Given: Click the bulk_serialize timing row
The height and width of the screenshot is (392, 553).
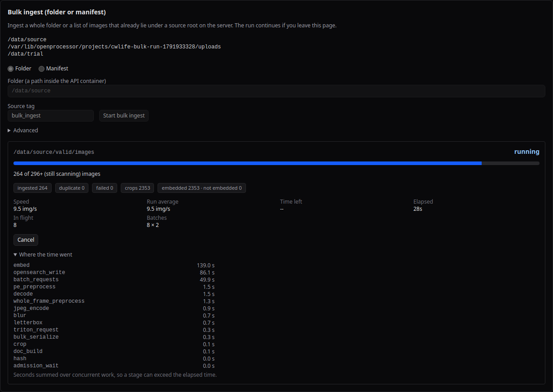Looking at the screenshot, I should pos(114,337).
